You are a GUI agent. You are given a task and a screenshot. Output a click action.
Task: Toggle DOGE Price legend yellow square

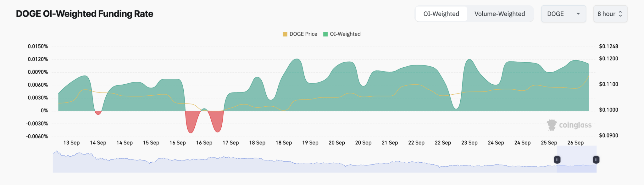285,34
